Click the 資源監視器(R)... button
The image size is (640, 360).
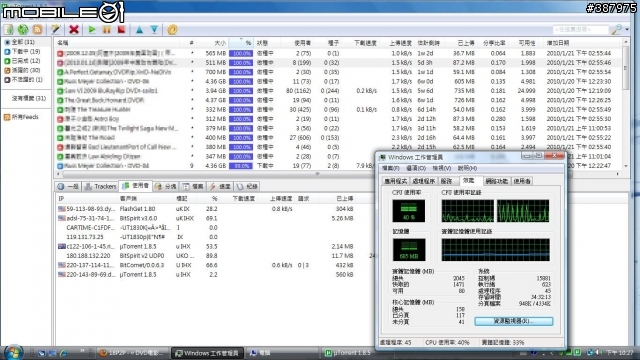click(x=513, y=321)
